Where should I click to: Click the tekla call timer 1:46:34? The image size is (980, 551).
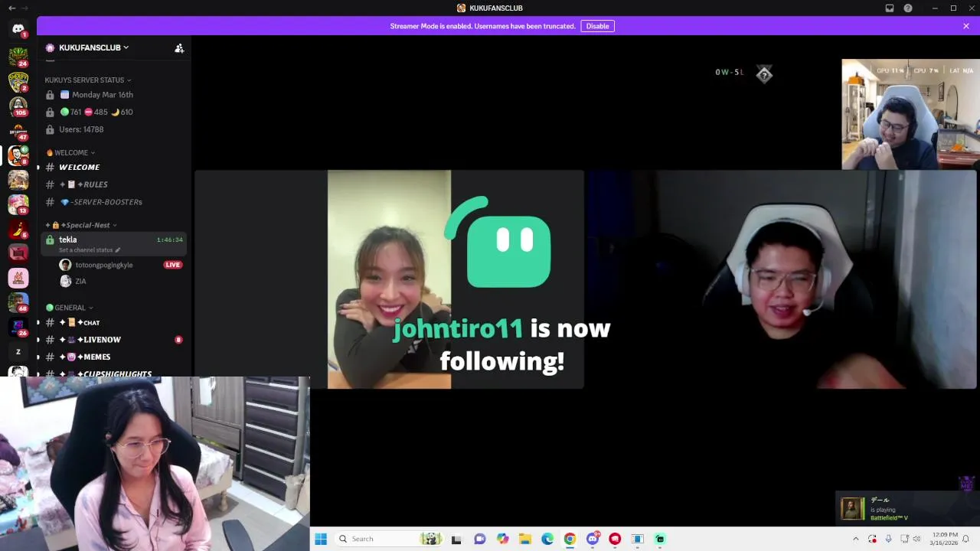pos(169,240)
